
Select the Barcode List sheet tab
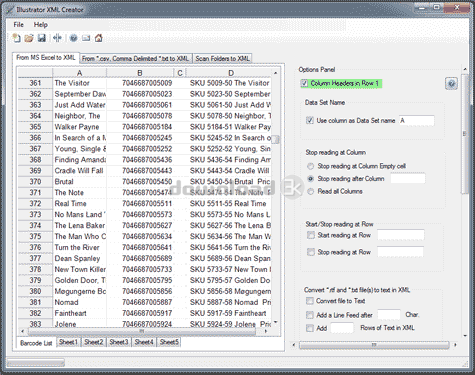tap(36, 343)
